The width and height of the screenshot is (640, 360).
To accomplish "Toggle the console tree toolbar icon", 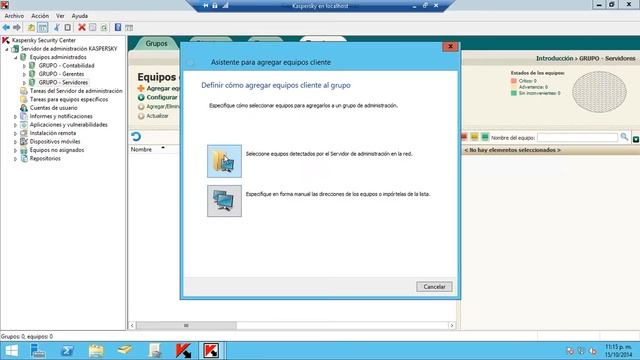I will [x=42, y=27].
